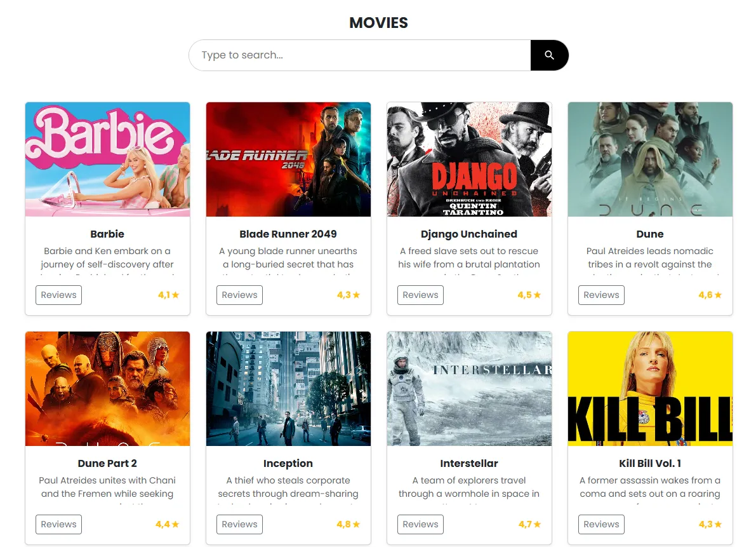Open Reviews for Django Unchained
The image size is (756, 547).
point(420,295)
